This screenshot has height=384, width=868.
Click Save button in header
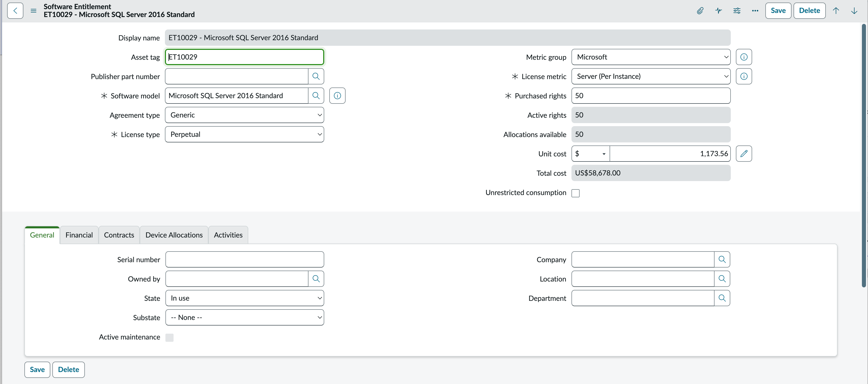(x=778, y=10)
